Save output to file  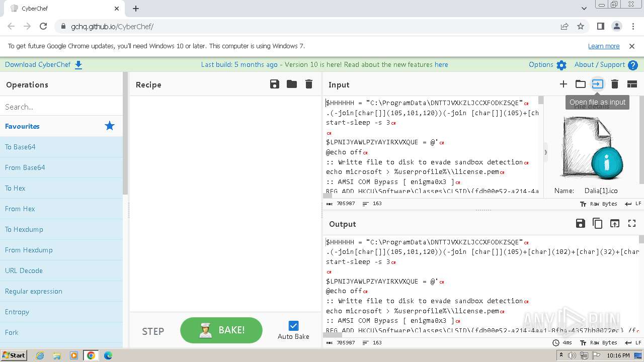581,224
